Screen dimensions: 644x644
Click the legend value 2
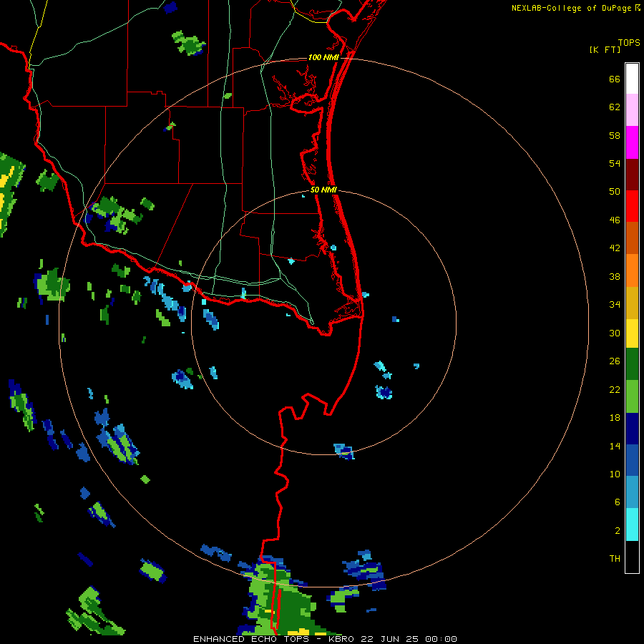(x=618, y=531)
